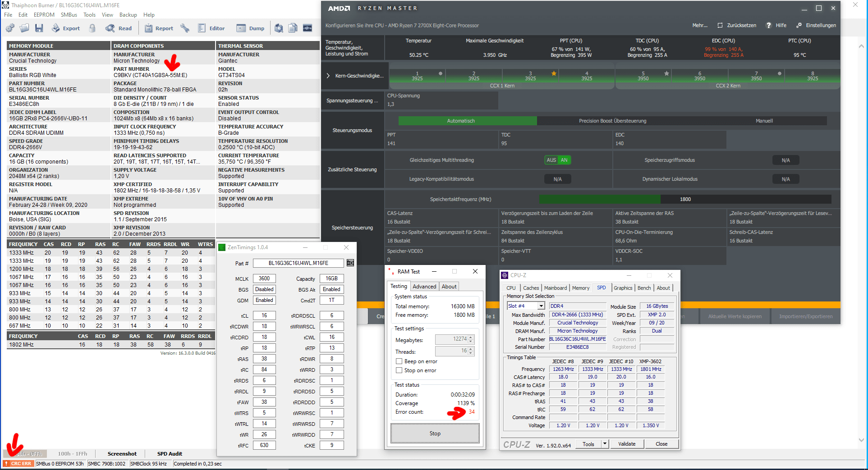The width and height of the screenshot is (868, 470).
Task: Click Legacy-Kompatibilitätsmodus N/A toggle
Action: [558, 179]
